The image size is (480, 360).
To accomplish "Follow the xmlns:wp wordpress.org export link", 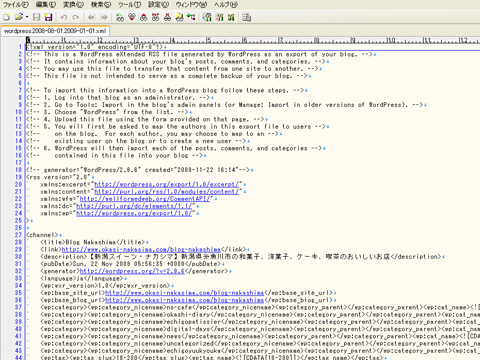I will 134,213.
